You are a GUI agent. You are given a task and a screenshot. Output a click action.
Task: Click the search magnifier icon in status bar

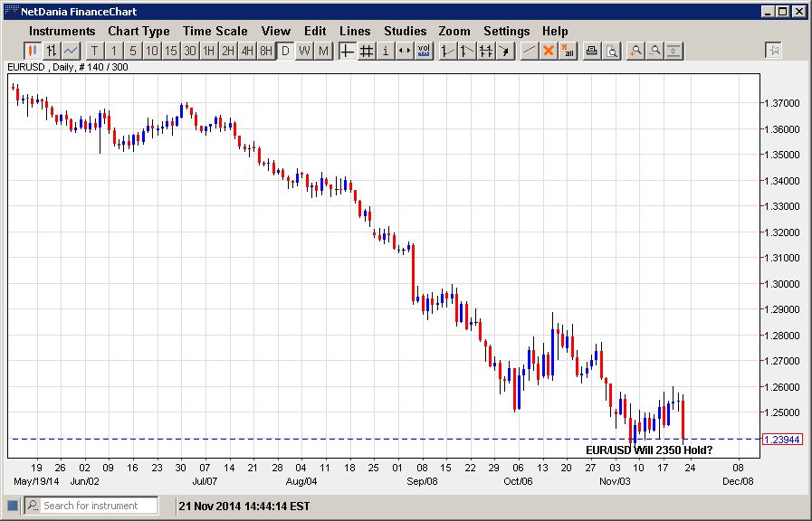point(33,506)
